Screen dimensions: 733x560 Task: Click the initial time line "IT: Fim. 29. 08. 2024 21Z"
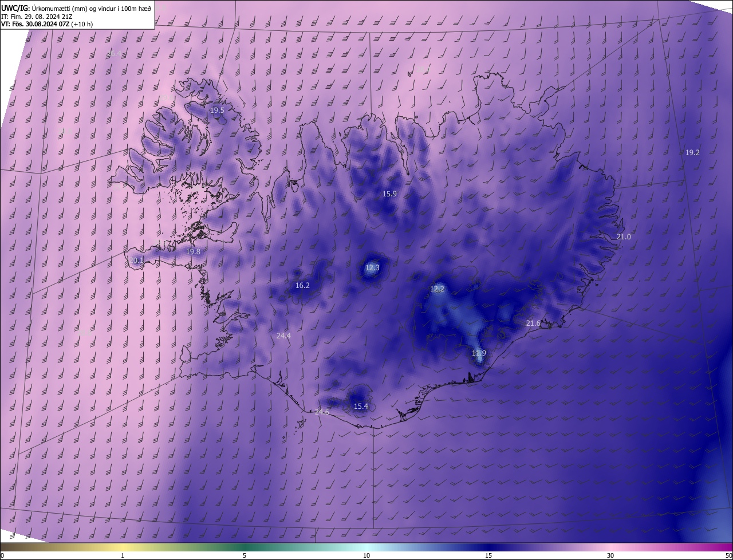click(x=38, y=16)
